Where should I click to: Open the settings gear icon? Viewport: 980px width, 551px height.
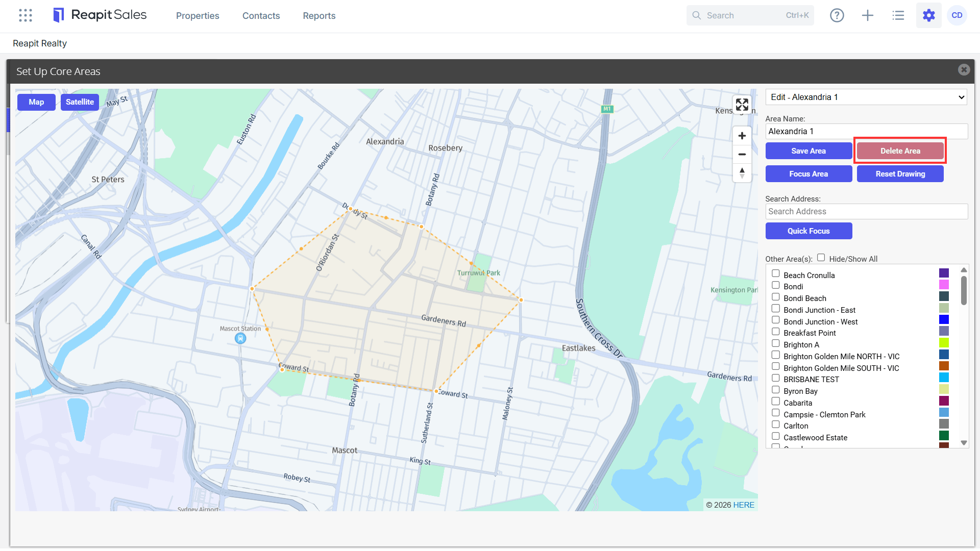pos(929,15)
